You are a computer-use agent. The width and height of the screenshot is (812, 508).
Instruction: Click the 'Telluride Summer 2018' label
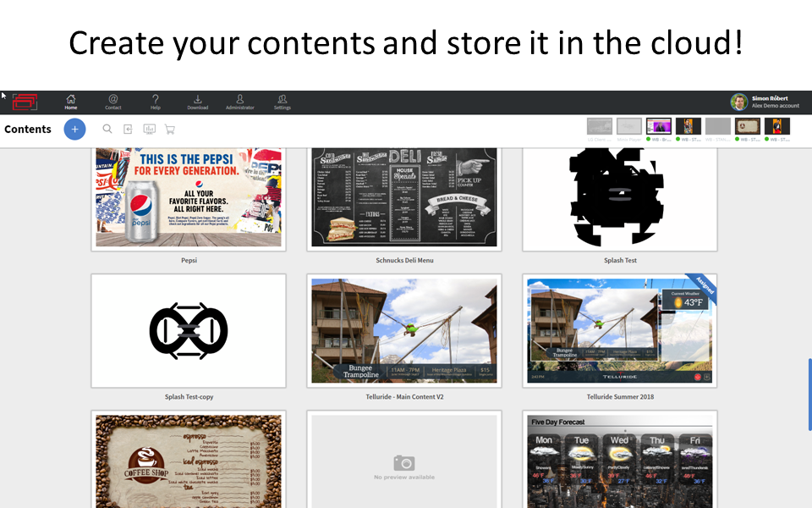coord(620,396)
